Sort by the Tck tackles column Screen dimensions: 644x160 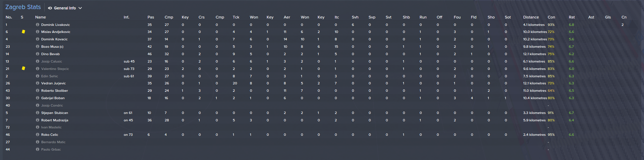(236, 17)
